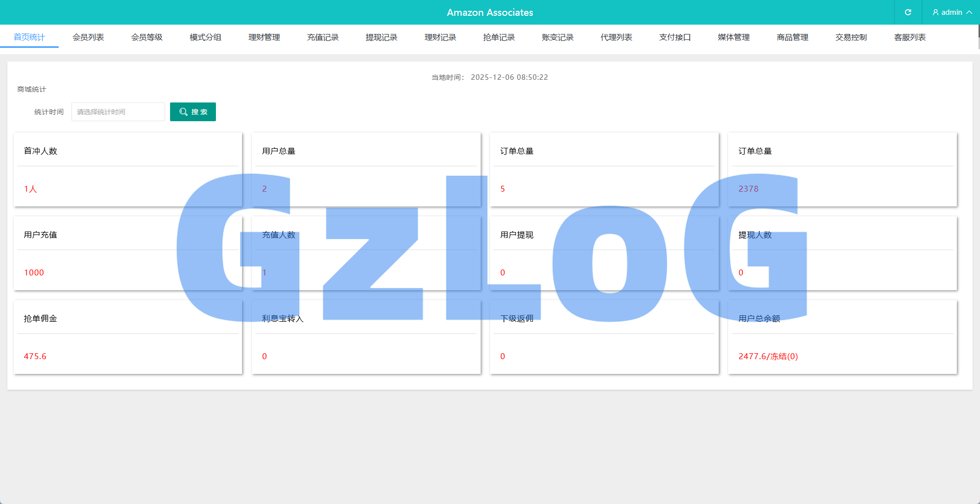This screenshot has height=504, width=980.
Task: Go to the 支付接口 tab
Action: [675, 37]
